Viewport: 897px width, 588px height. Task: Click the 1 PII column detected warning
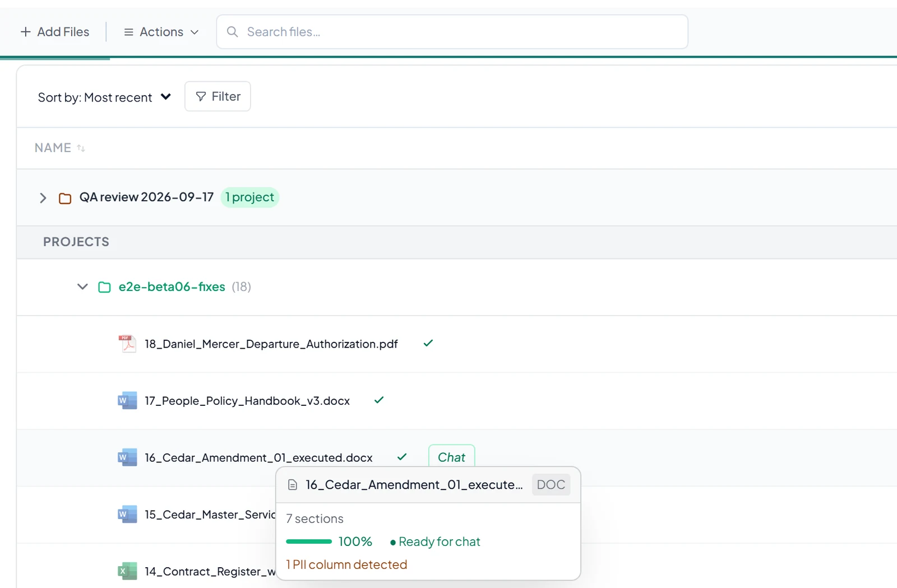click(346, 564)
